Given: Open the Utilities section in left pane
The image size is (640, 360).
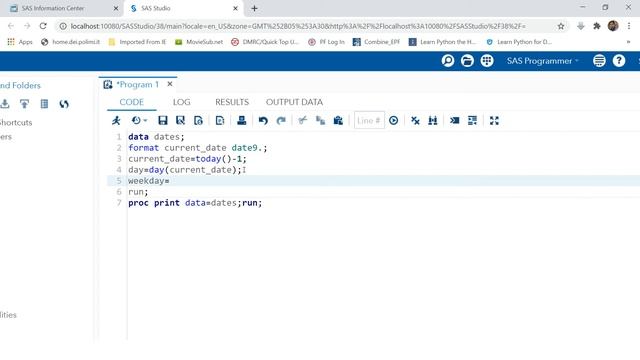Looking at the screenshot, I should pos(8,315).
